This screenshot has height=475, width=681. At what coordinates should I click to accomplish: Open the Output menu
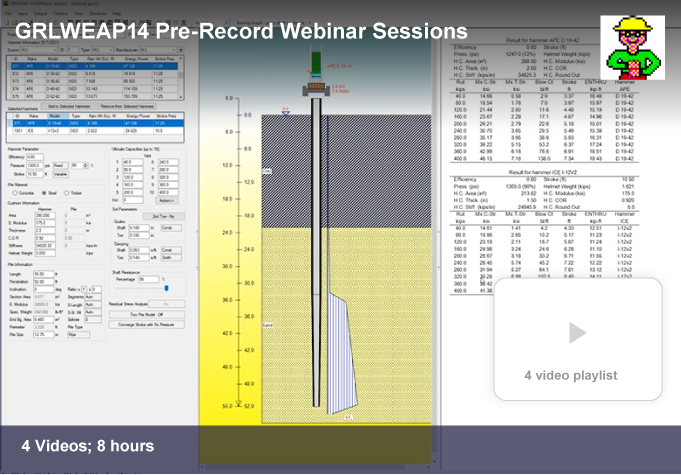pos(40,13)
